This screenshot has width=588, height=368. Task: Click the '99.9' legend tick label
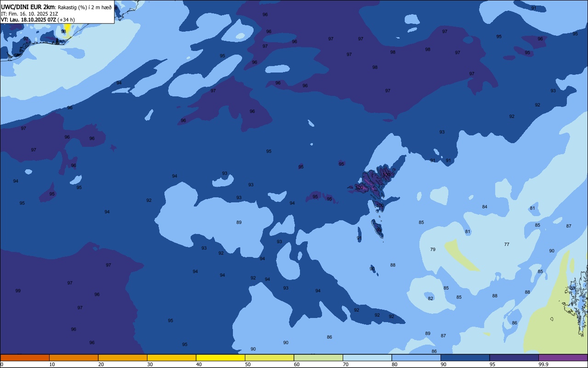(544, 364)
